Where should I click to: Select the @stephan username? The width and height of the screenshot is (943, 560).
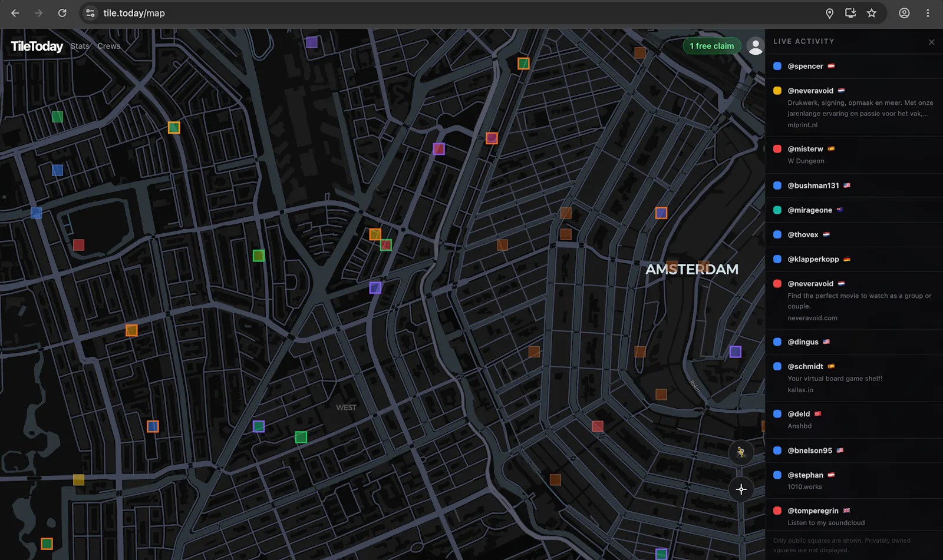(x=806, y=475)
